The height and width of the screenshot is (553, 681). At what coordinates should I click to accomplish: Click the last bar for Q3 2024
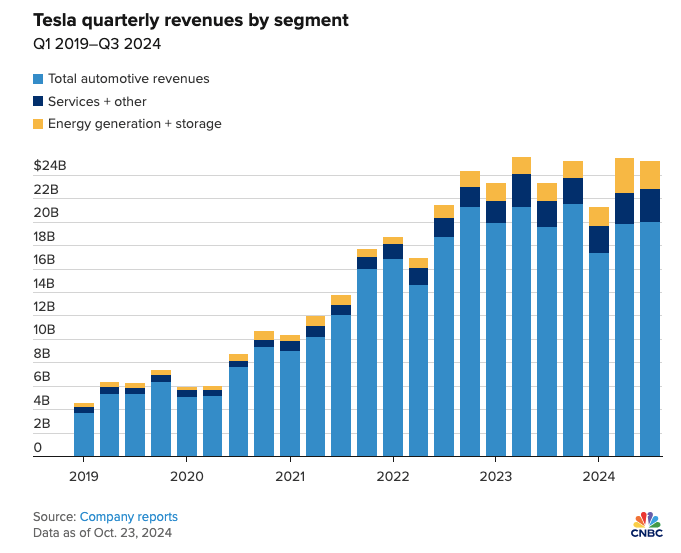650,308
